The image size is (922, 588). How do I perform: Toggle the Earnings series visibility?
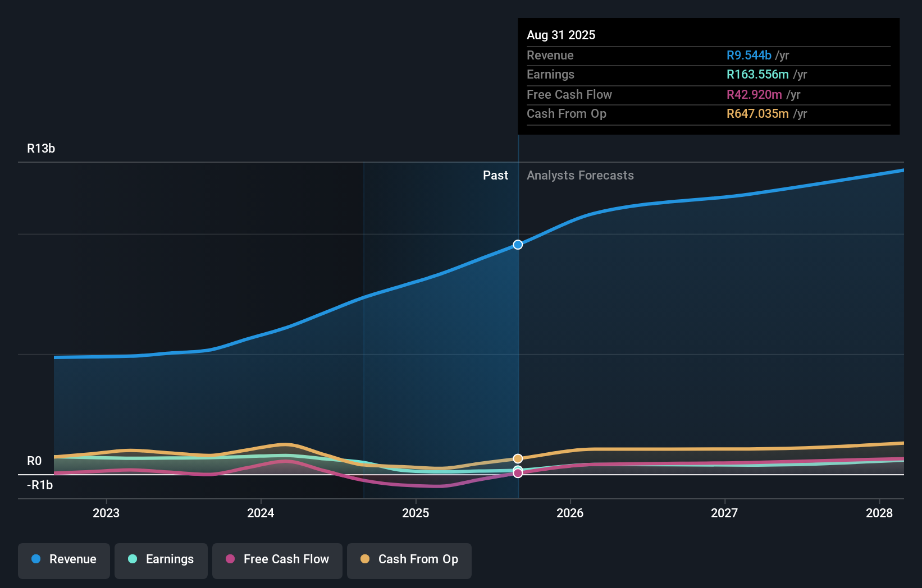pyautogui.click(x=161, y=559)
